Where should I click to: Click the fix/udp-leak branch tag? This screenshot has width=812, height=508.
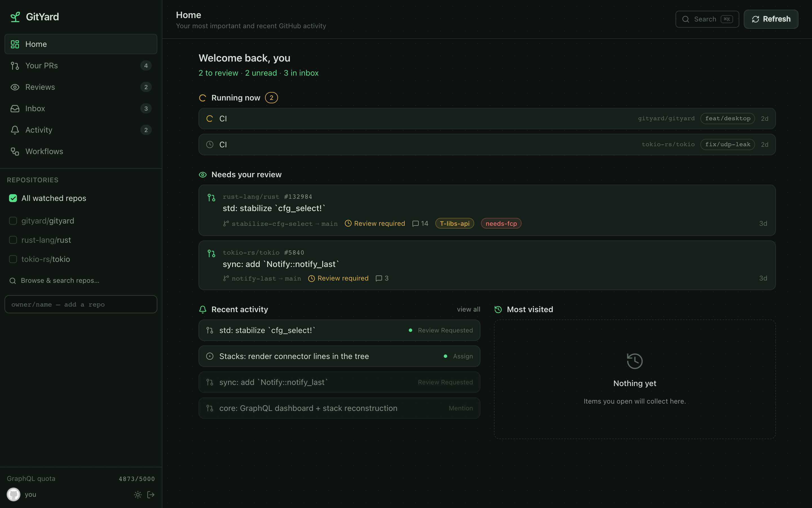[727, 144]
